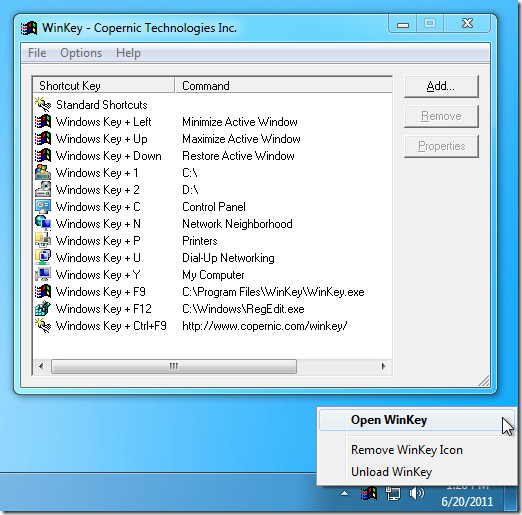Viewport: 522px width, 515px height.
Task: Select the C:\ command text
Action: (190, 173)
